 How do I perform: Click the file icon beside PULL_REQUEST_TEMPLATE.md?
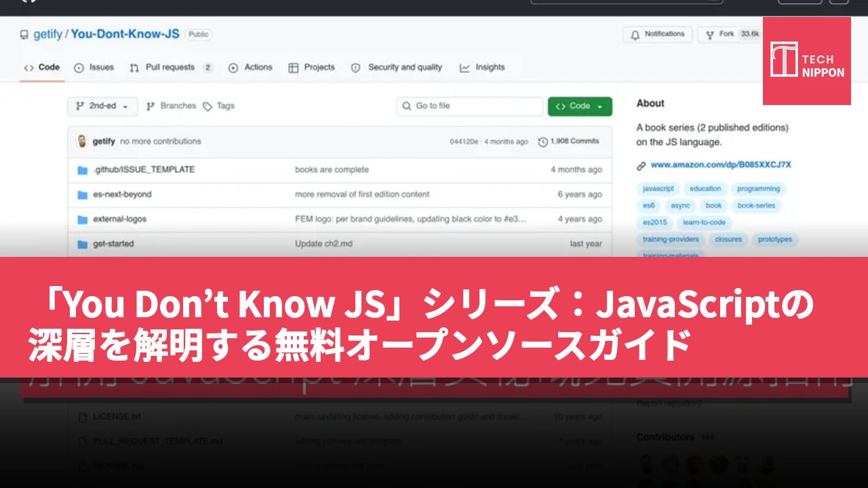click(83, 441)
